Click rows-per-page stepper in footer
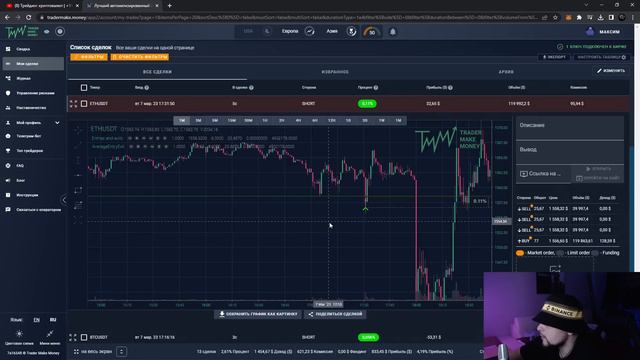This screenshot has height=360, width=640. [121, 351]
